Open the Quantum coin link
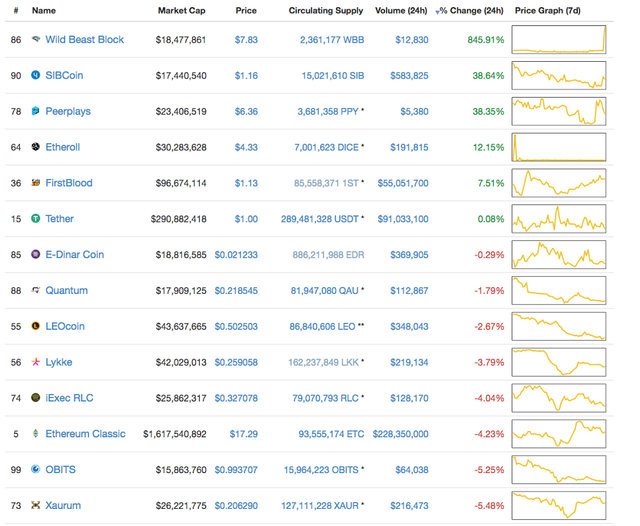Image resolution: width=640 pixels, height=526 pixels. (67, 291)
